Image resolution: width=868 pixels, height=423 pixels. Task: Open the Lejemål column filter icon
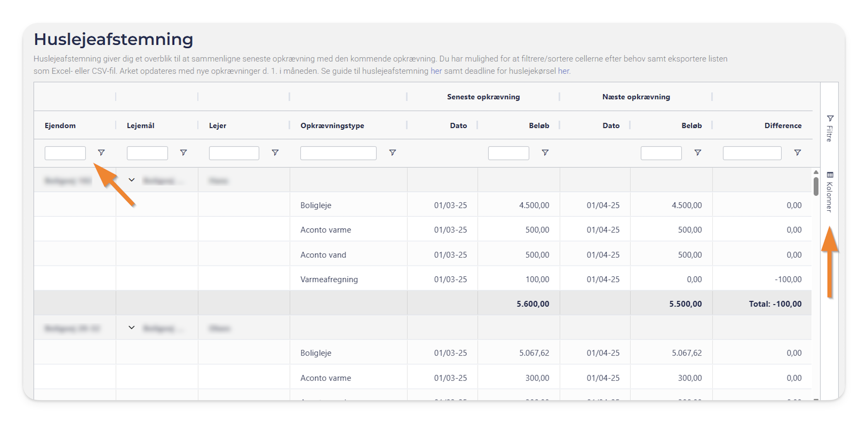click(183, 153)
